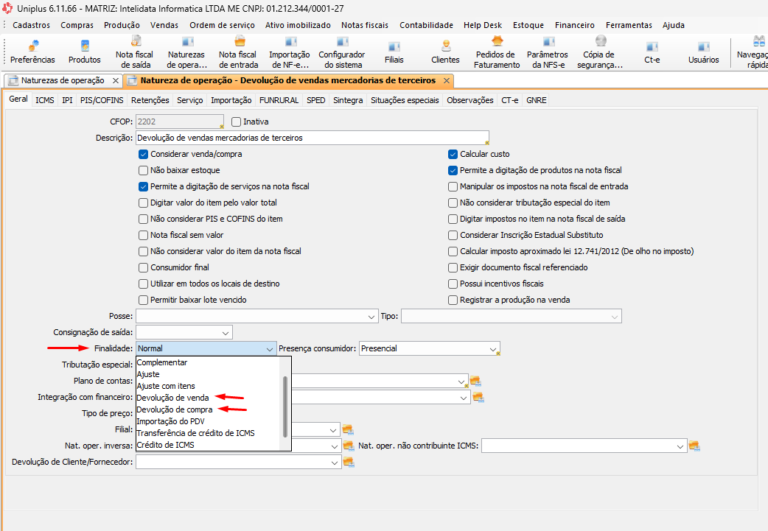Open the Observações tab

point(470,100)
